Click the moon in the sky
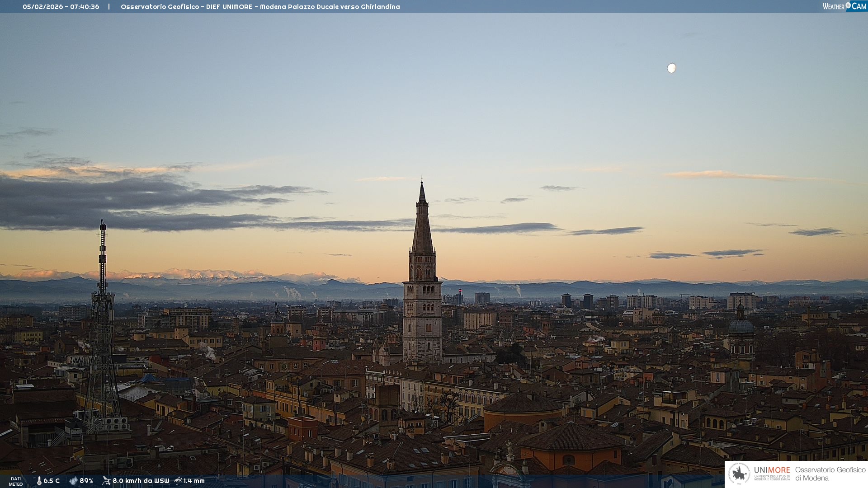Viewport: 868px width, 488px height. tap(671, 68)
